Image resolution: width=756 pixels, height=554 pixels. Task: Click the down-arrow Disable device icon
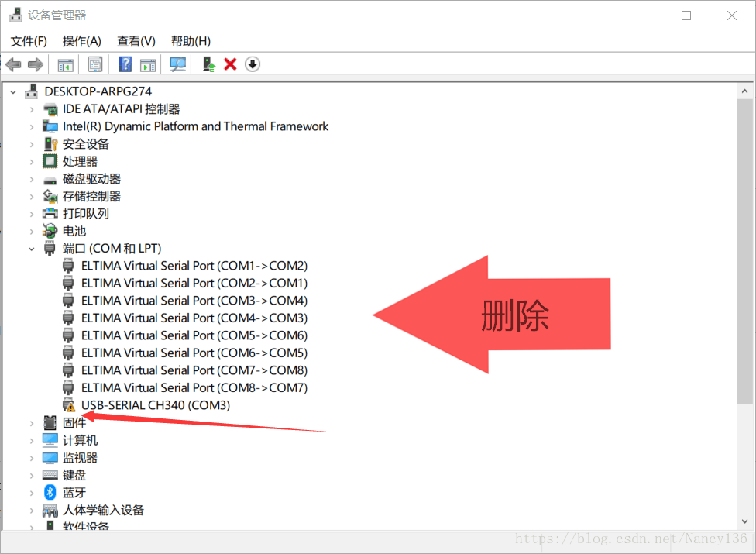tap(253, 64)
